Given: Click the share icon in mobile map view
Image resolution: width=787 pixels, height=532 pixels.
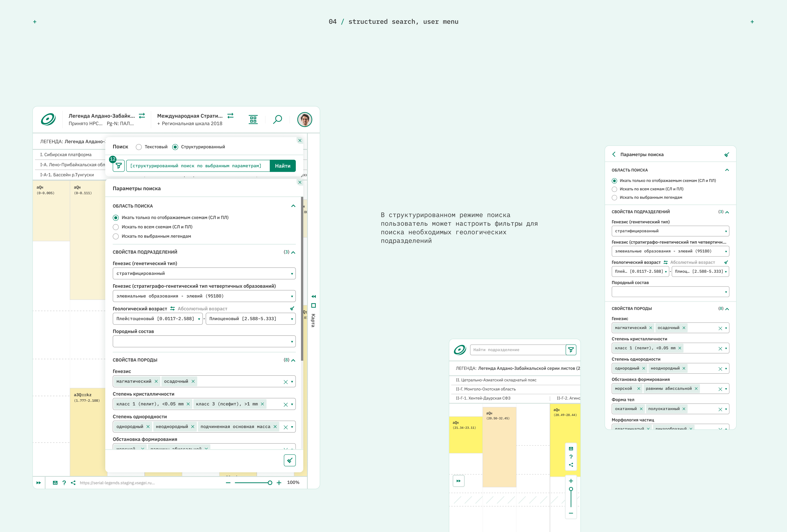Looking at the screenshot, I should click(571, 465).
